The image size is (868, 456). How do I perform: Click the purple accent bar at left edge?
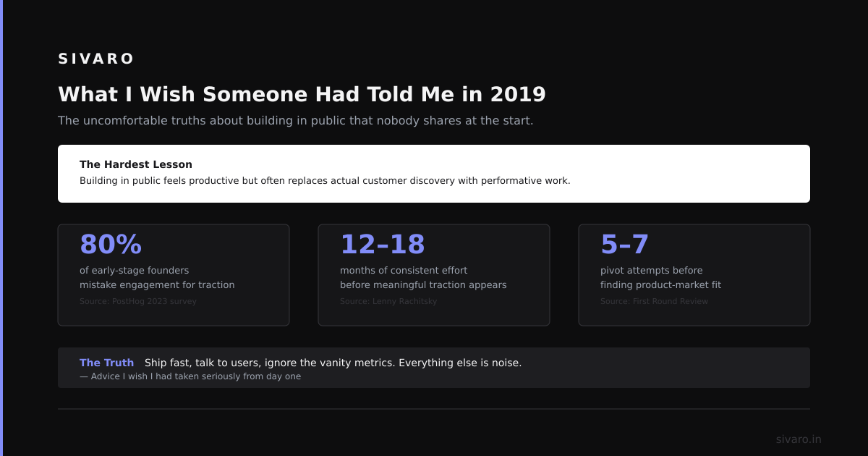1,228
